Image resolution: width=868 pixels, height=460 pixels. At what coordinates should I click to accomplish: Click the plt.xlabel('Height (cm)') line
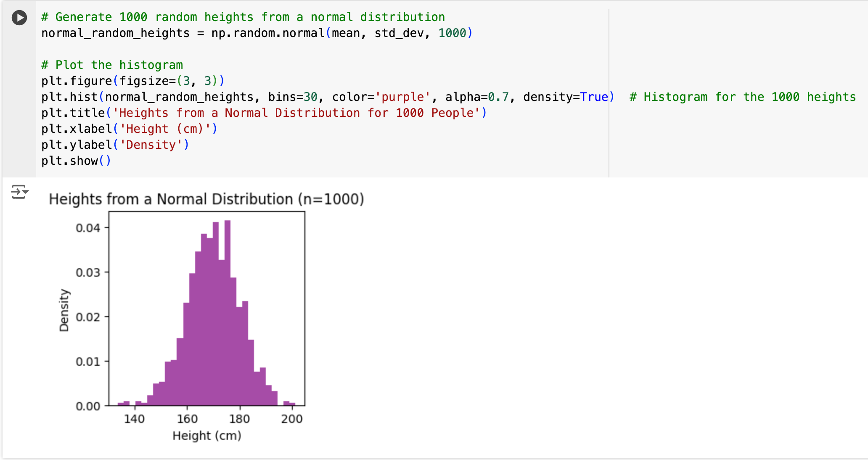pyautogui.click(x=130, y=129)
